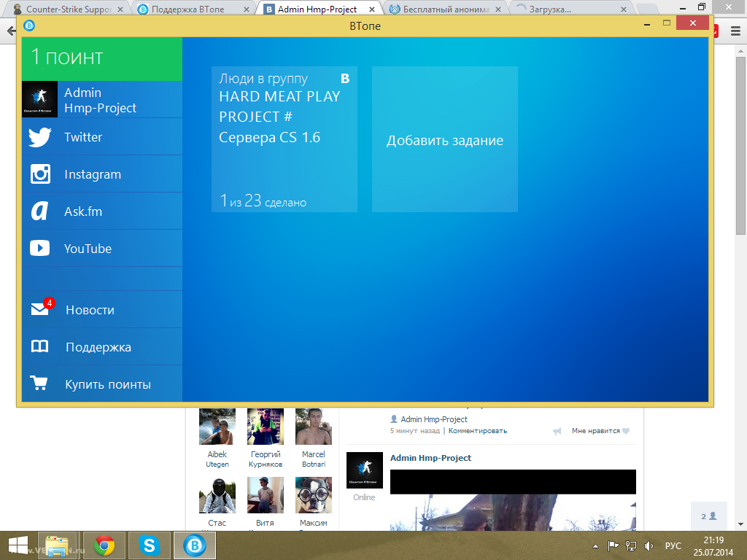Open the Купить поинты menu entry
This screenshot has height=560, width=747.
pos(102,384)
